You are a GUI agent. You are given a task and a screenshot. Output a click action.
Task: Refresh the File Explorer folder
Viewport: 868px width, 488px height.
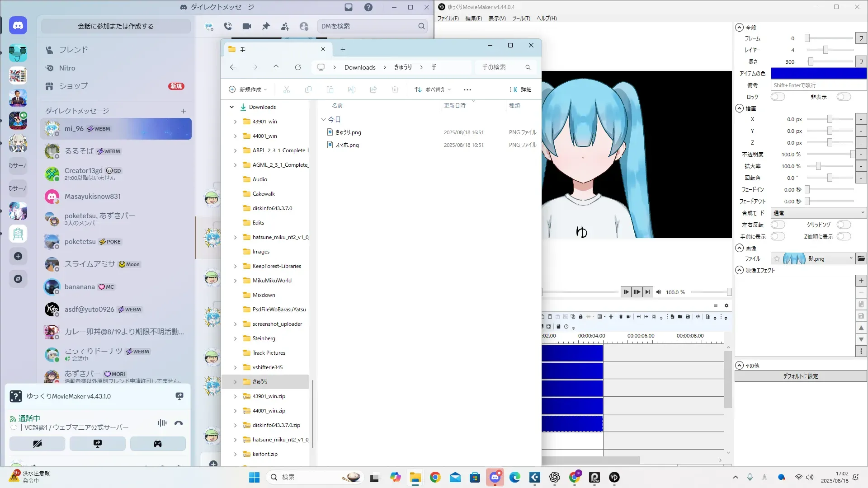coord(297,67)
